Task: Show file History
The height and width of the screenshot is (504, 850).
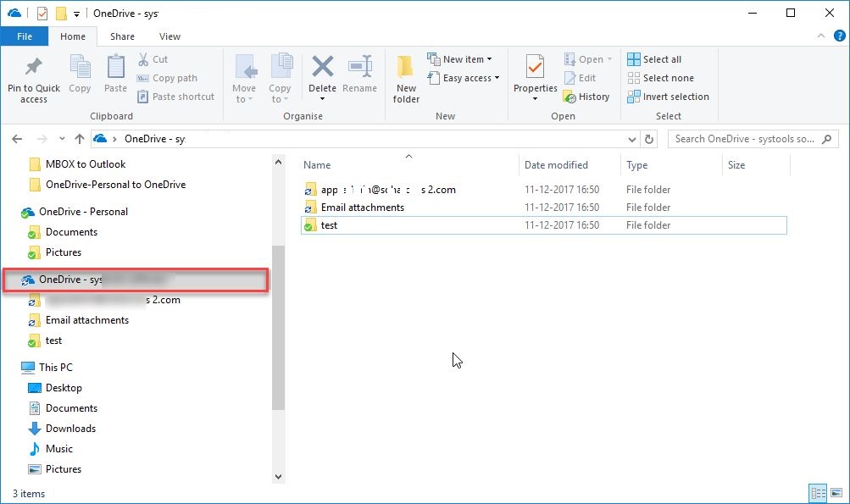Action: (586, 97)
